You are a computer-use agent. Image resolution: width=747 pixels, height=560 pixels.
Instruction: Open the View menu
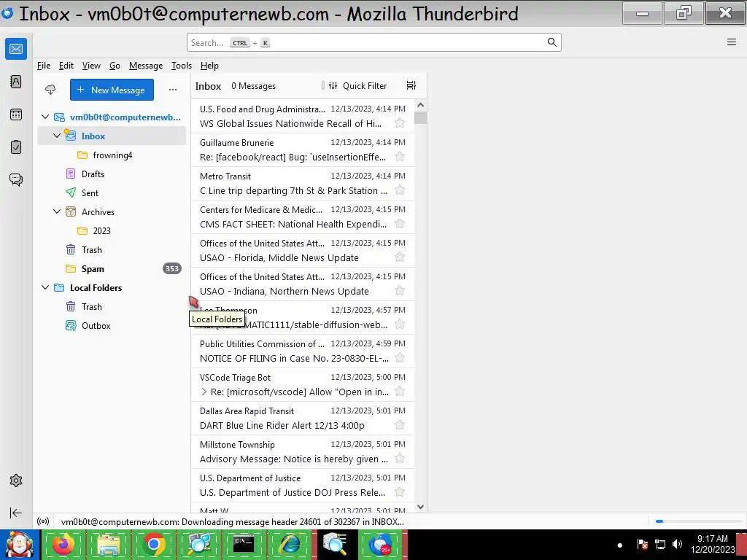click(91, 66)
